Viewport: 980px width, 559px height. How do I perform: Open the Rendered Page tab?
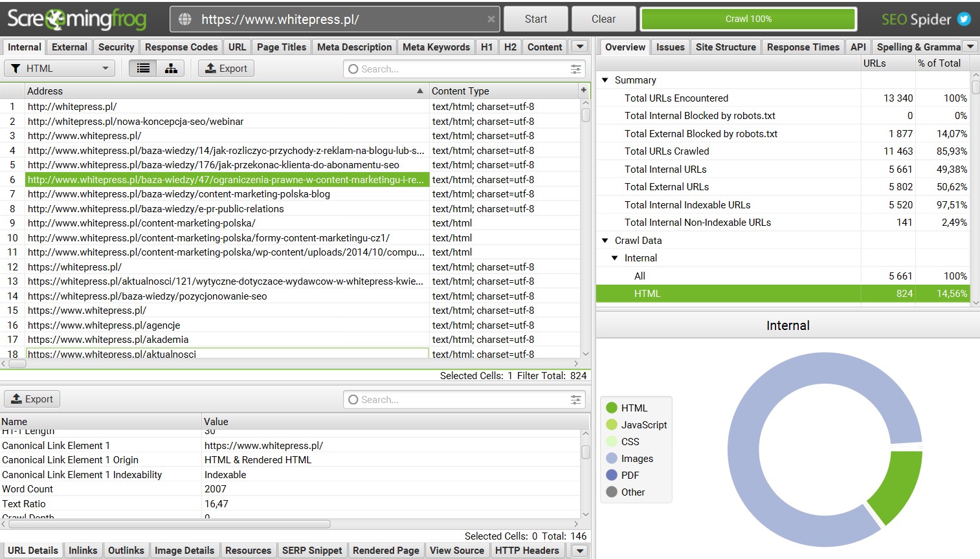386,551
